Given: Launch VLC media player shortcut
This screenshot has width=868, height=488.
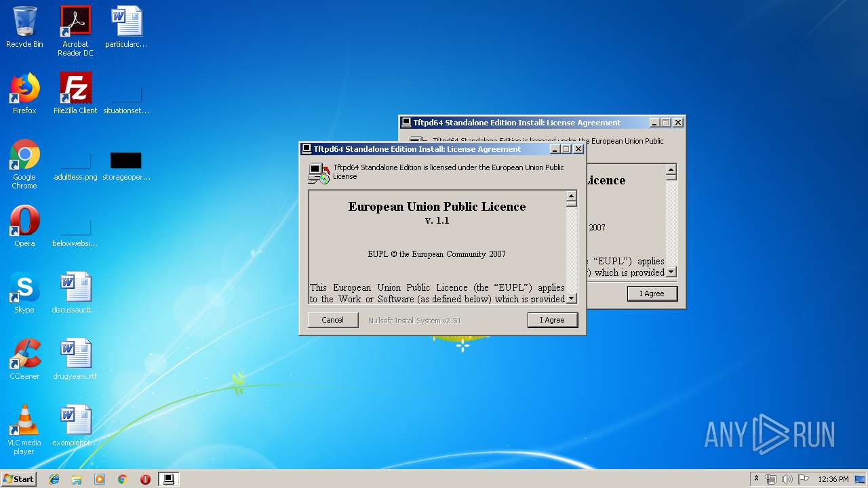Looking at the screenshot, I should (x=24, y=430).
